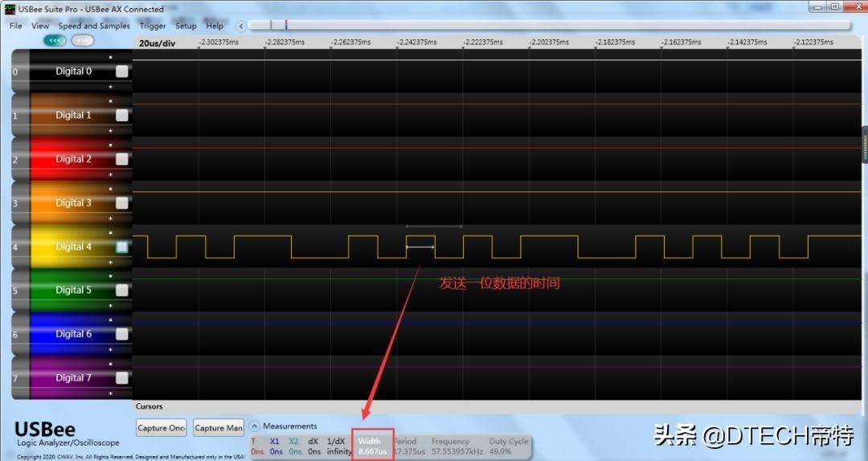The height and width of the screenshot is (461, 868).
Task: Toggle the Digital 2 checkbox
Action: coord(122,159)
